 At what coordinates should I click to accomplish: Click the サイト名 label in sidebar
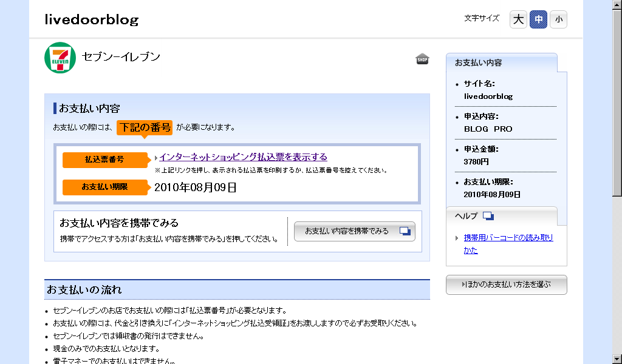[479, 84]
